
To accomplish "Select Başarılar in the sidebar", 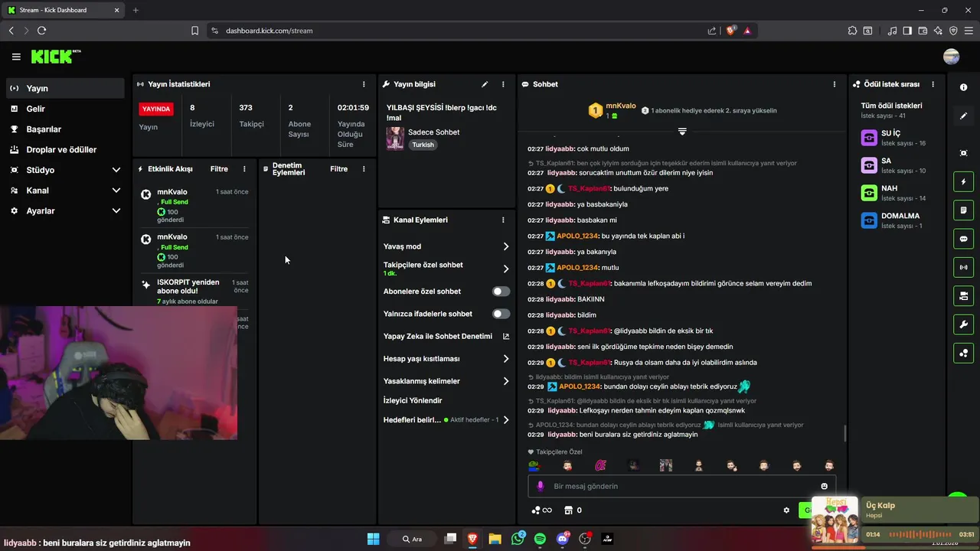I will pos(65,129).
